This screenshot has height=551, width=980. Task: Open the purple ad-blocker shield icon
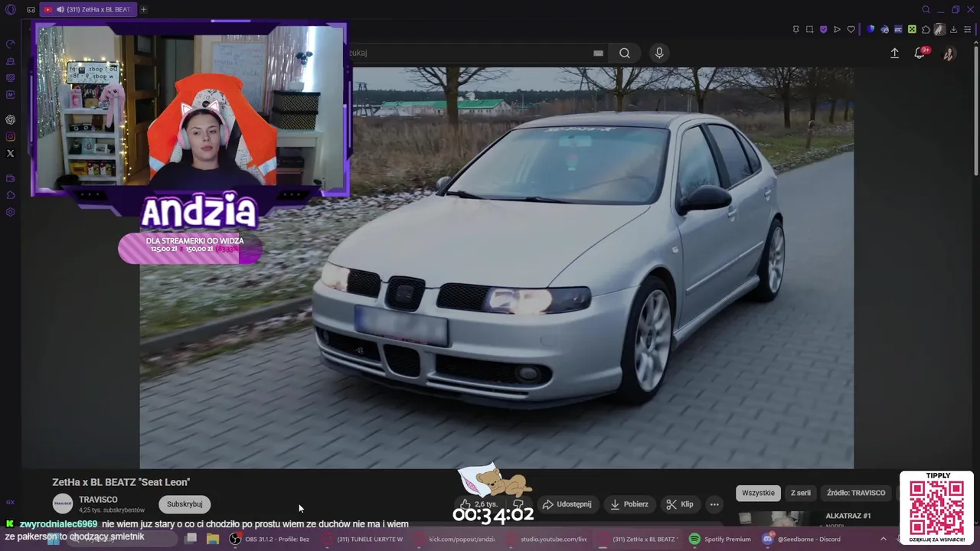click(x=823, y=29)
